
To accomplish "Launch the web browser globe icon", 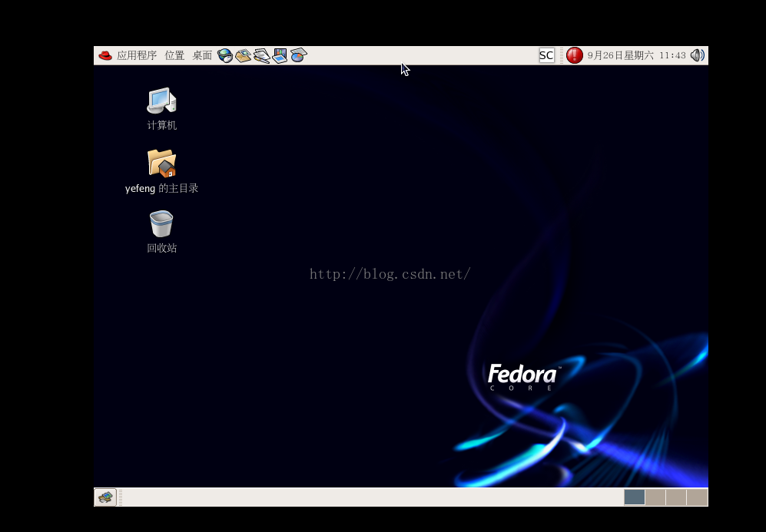I will [x=224, y=55].
